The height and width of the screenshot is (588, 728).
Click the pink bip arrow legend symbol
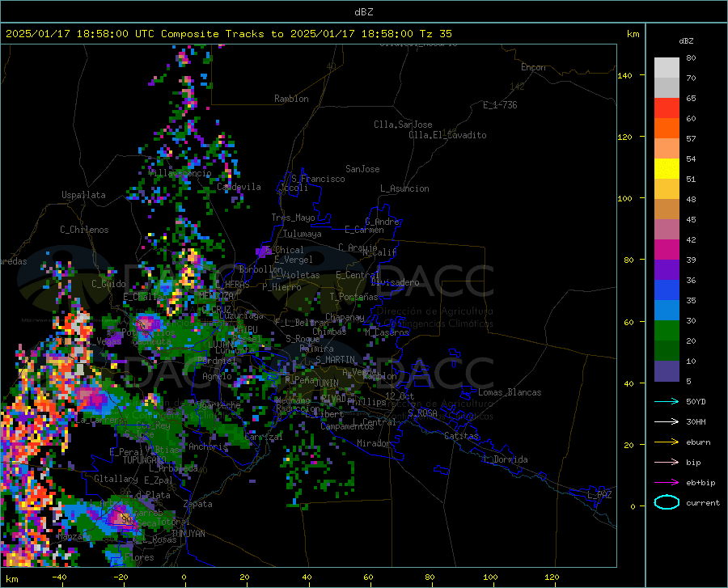[667, 463]
